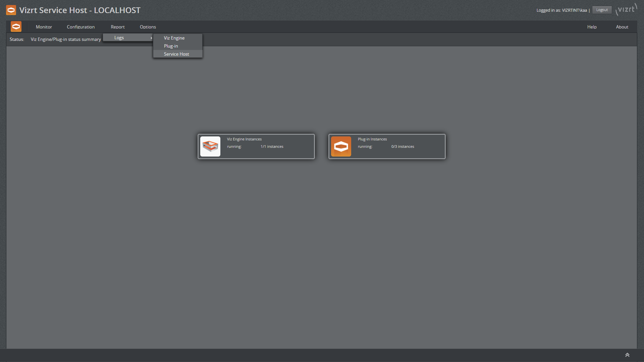The image size is (644, 362).
Task: Expand the Logs submenu entry
Action: click(128, 38)
